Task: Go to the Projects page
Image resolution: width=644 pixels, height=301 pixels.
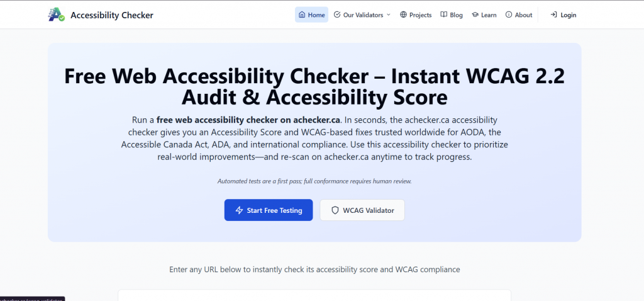Action: [420, 14]
